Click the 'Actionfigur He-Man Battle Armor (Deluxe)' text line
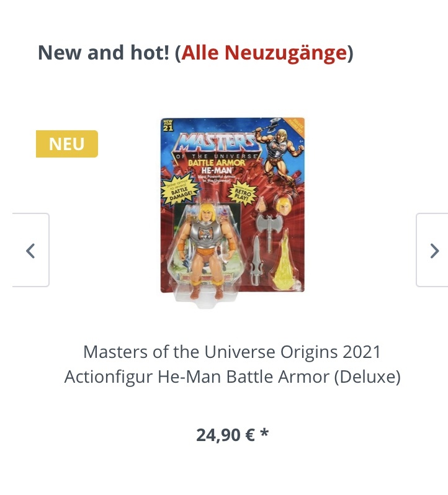448x495 pixels. coord(232,377)
